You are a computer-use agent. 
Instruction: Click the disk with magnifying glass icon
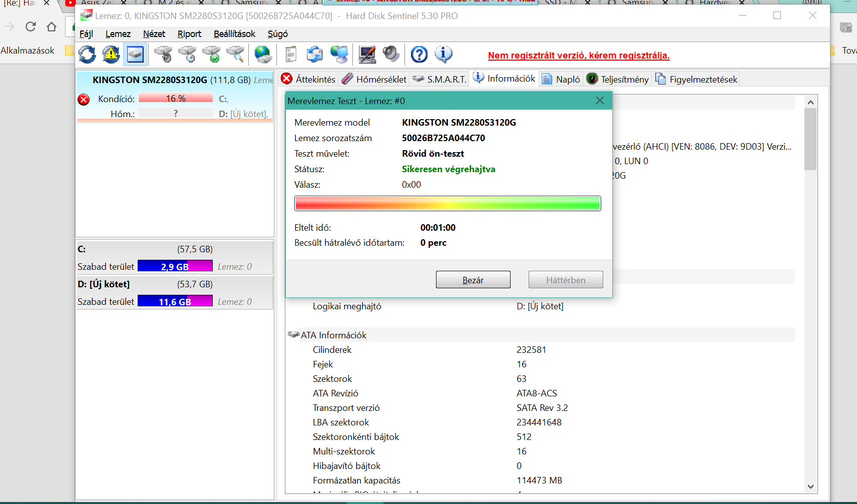click(x=235, y=54)
